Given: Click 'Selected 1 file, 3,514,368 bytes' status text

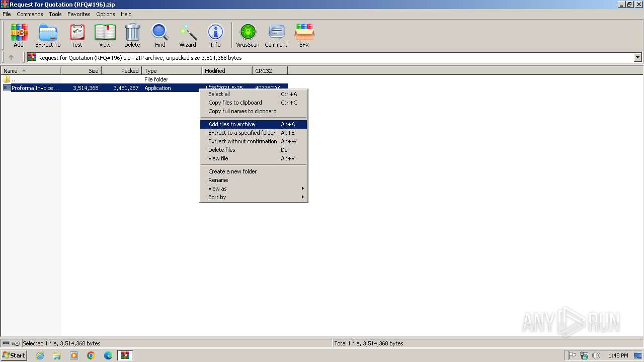Looking at the screenshot, I should (x=61, y=343).
